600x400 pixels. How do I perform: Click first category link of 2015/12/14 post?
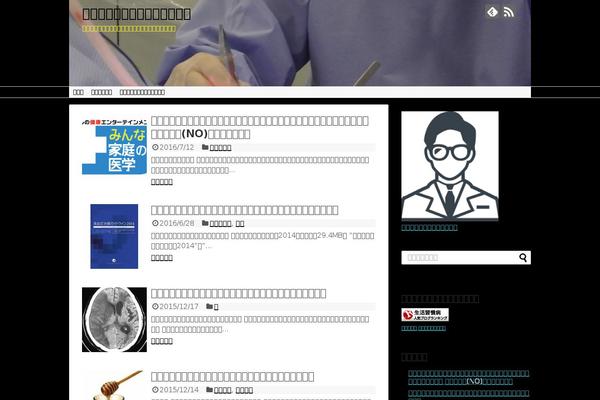coord(222,390)
